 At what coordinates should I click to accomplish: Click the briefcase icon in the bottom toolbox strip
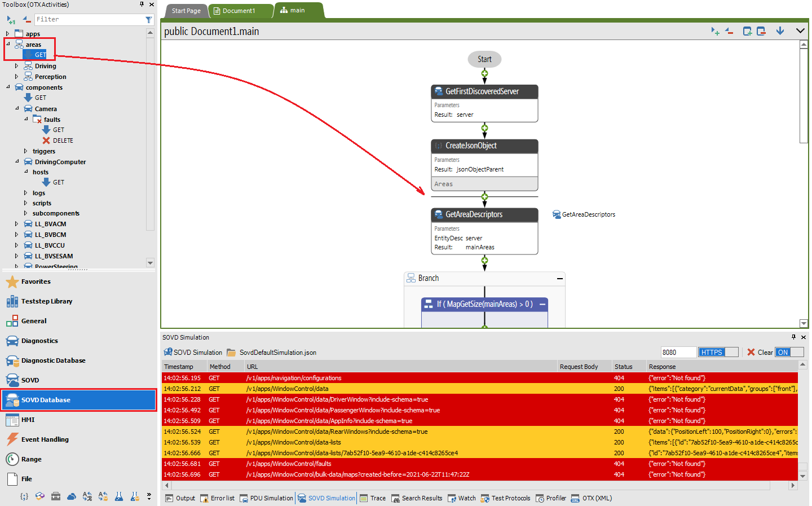tap(56, 496)
